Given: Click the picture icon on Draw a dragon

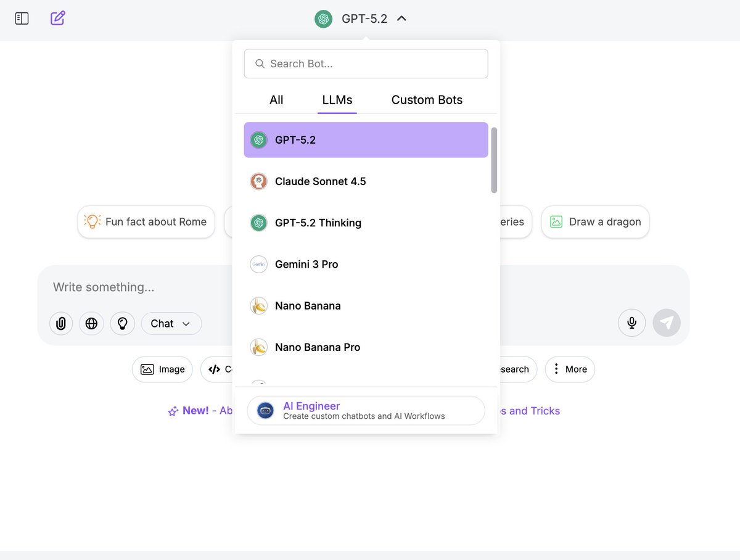Looking at the screenshot, I should pyautogui.click(x=556, y=221).
